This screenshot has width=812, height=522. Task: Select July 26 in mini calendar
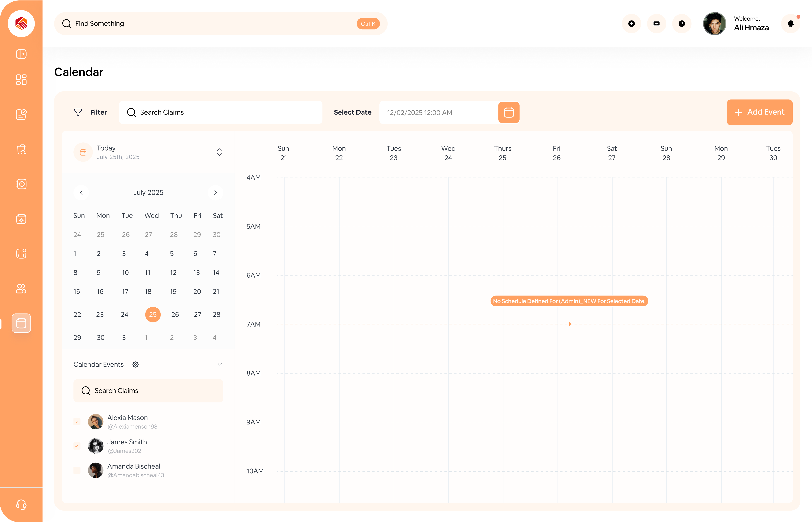pyautogui.click(x=175, y=314)
